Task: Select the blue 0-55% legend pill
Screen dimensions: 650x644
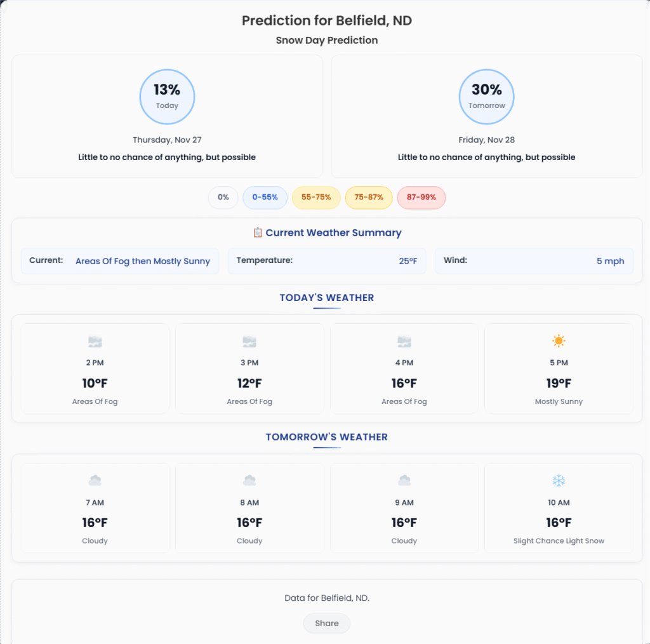Action: [265, 198]
